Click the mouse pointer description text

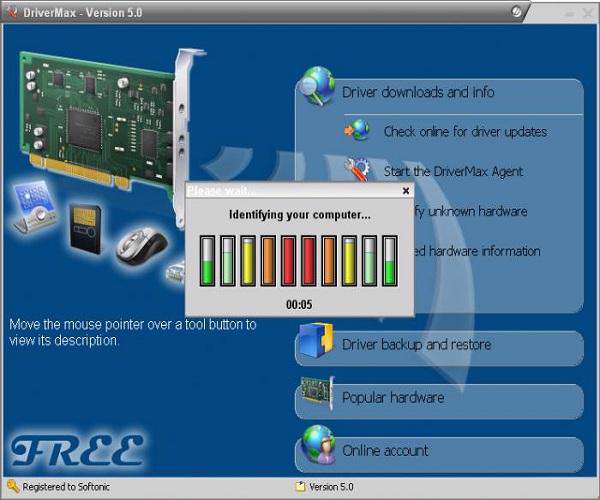coord(132,332)
